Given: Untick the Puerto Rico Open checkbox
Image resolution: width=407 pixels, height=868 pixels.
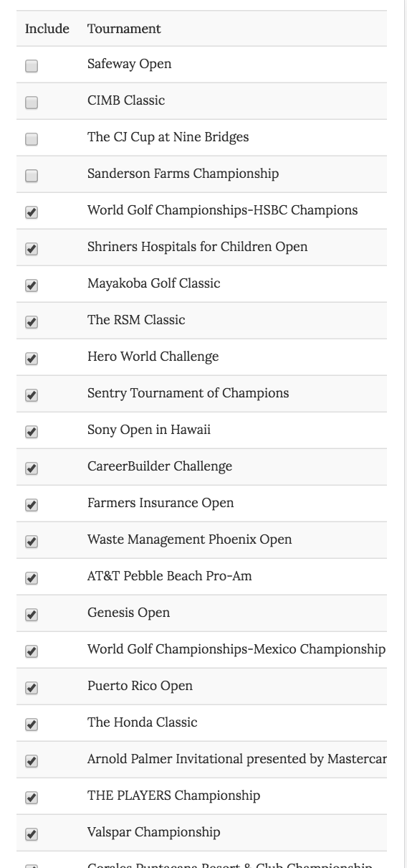Looking at the screenshot, I should pyautogui.click(x=32, y=688).
